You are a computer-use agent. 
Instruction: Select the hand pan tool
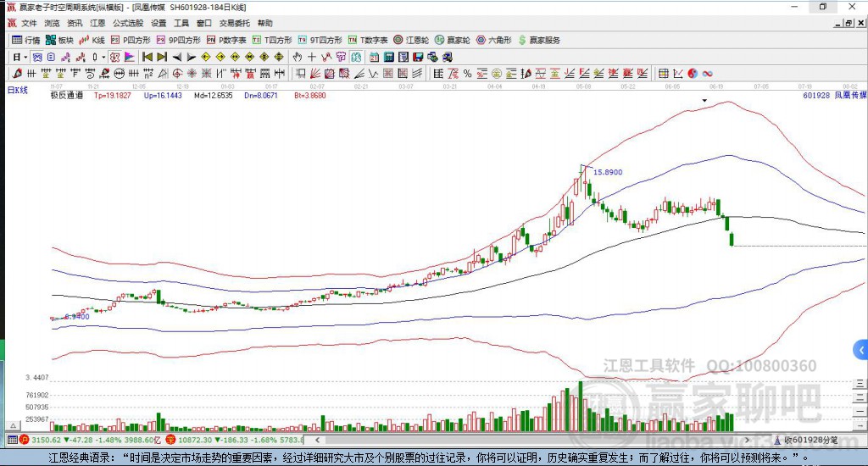(x=298, y=57)
